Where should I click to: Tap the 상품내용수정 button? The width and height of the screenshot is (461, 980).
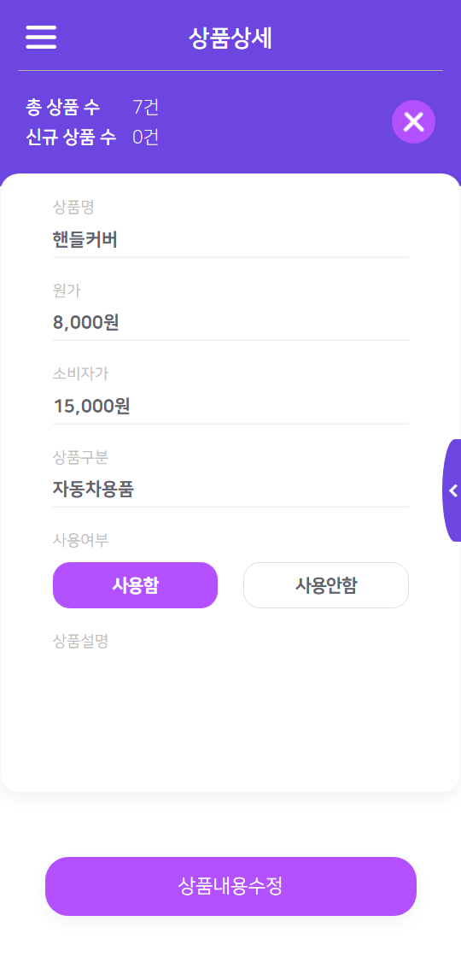tap(230, 886)
